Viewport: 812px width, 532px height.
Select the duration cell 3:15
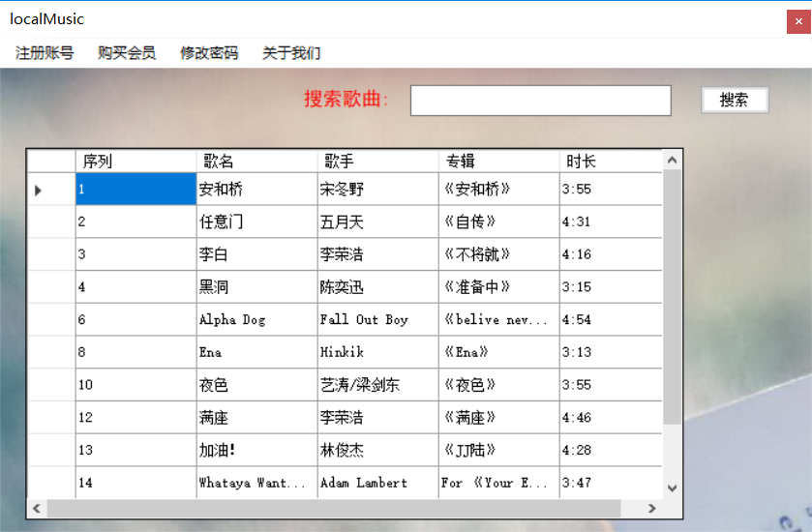(611, 287)
